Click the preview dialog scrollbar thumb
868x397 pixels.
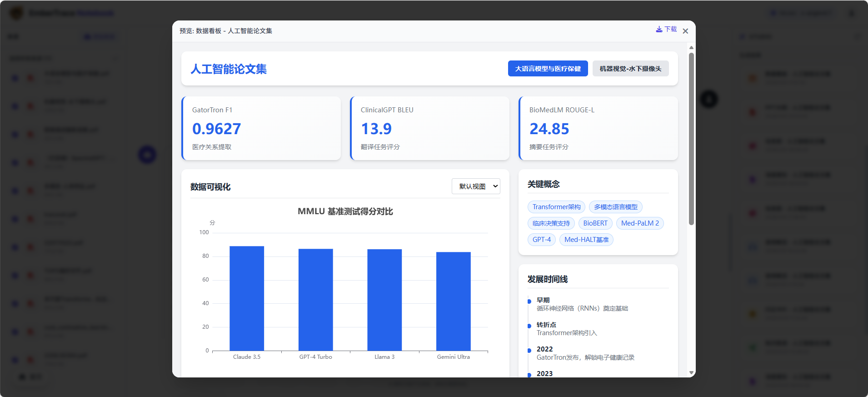pyautogui.click(x=691, y=139)
